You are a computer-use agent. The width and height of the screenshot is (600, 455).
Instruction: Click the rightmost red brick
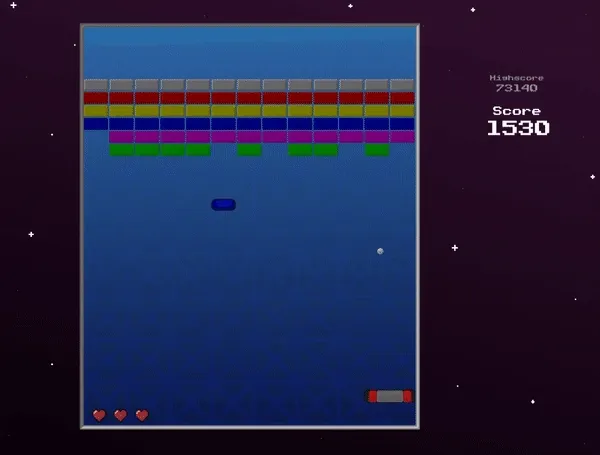coord(402,98)
